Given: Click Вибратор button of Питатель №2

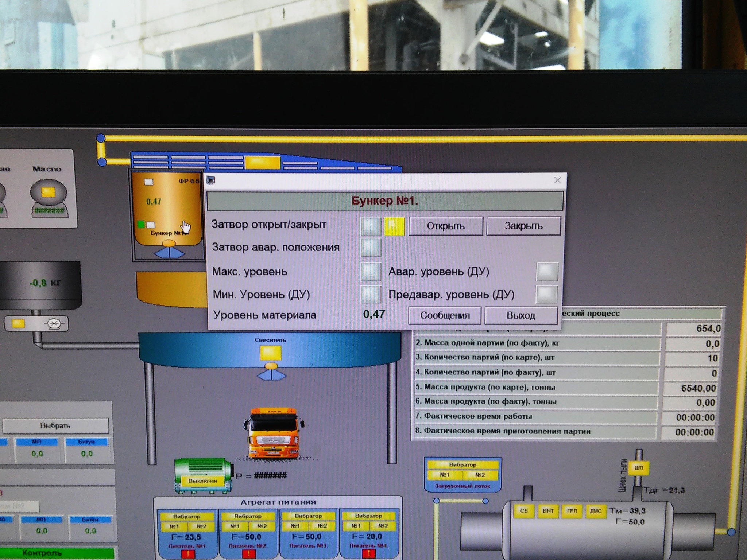Looking at the screenshot, I should point(248,516).
